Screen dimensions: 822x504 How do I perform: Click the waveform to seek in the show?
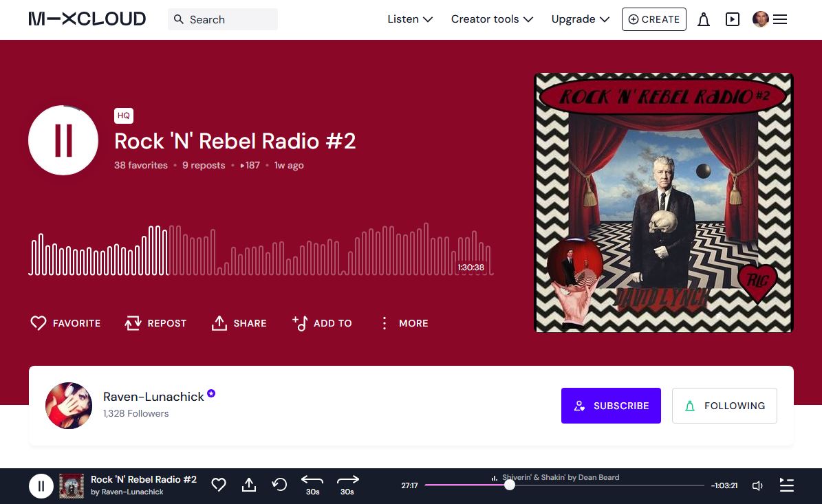click(261, 250)
